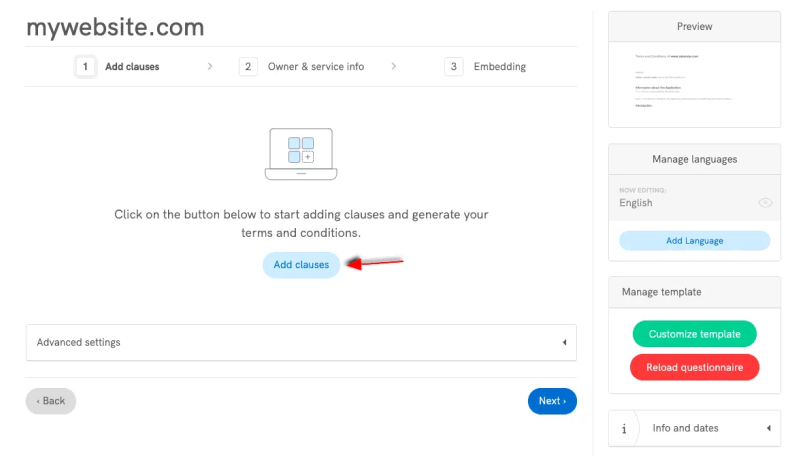Viewport: 810px width, 456px height.
Task: Click the info icon beside Info and dates
Action: 624,428
